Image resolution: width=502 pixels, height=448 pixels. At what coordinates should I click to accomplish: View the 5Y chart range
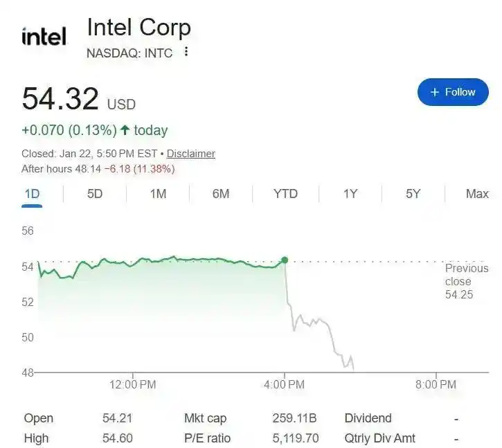[x=413, y=194]
